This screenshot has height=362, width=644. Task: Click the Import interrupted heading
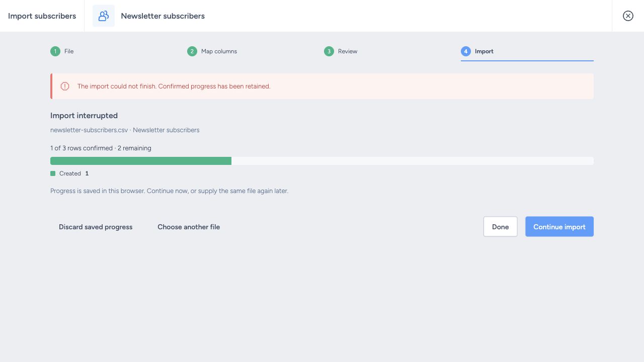pos(84,115)
